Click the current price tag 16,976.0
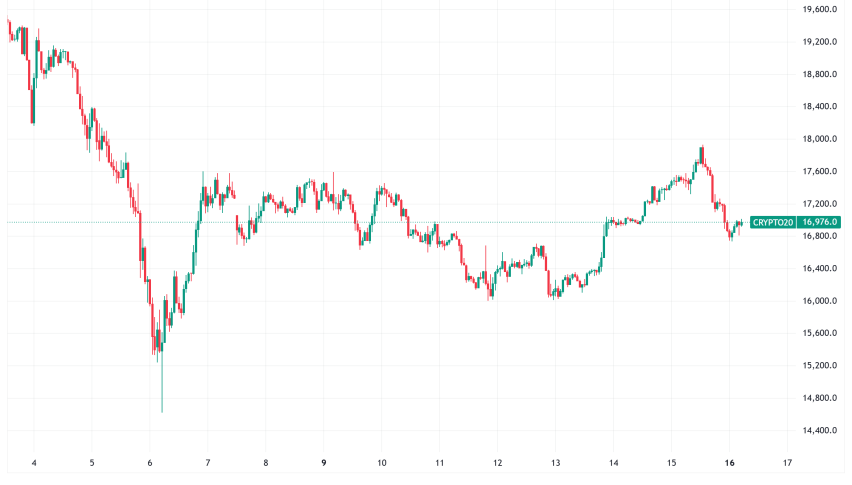Image resolution: width=852 pixels, height=485 pixels. (821, 222)
